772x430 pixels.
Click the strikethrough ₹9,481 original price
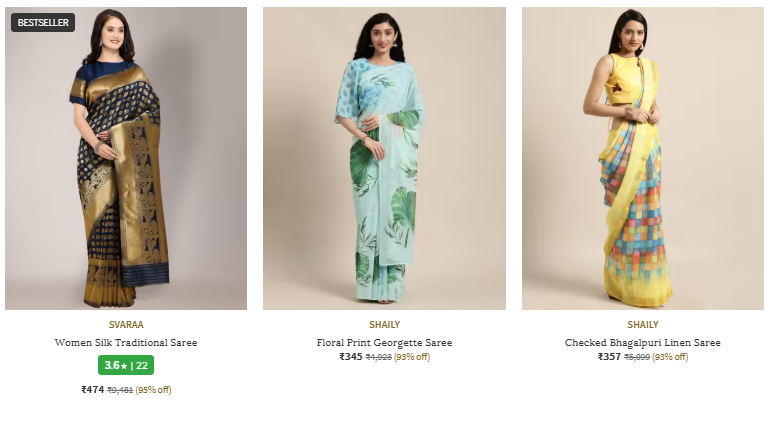coord(120,390)
